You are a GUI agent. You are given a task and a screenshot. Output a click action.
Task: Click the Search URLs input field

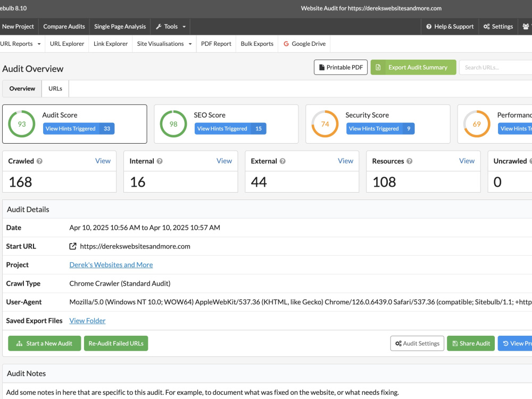(496, 67)
